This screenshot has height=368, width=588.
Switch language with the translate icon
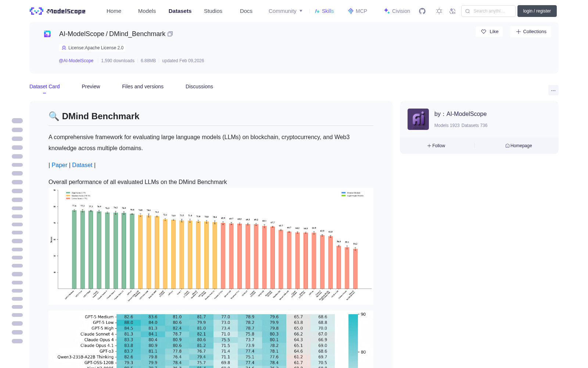coord(452,11)
